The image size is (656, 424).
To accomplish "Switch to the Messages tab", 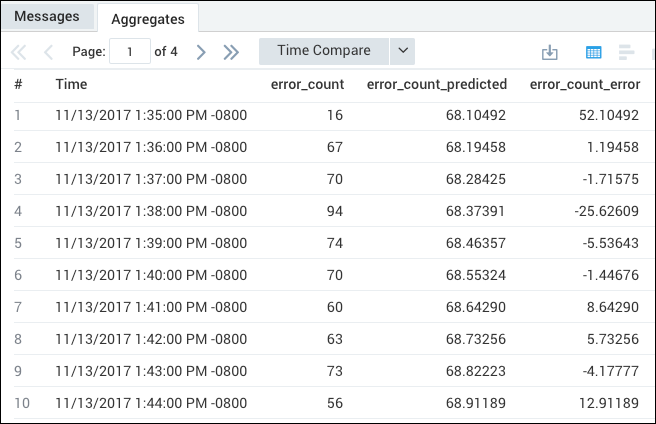I will point(48,16).
